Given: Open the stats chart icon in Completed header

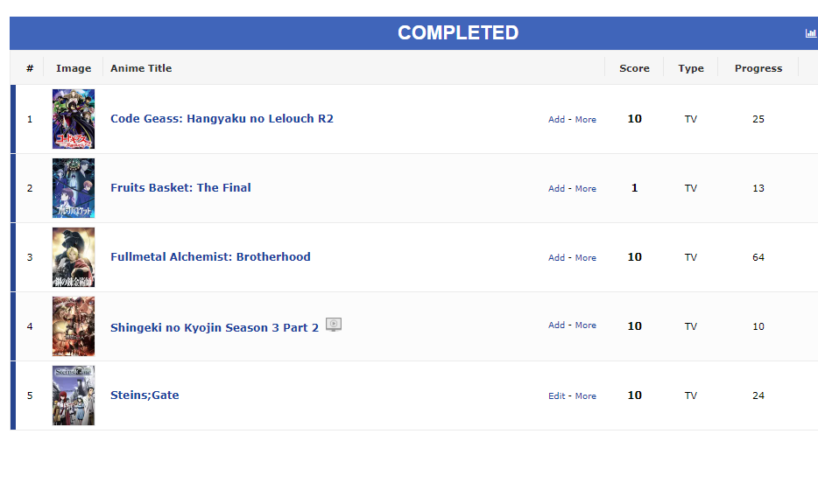Looking at the screenshot, I should (x=811, y=33).
